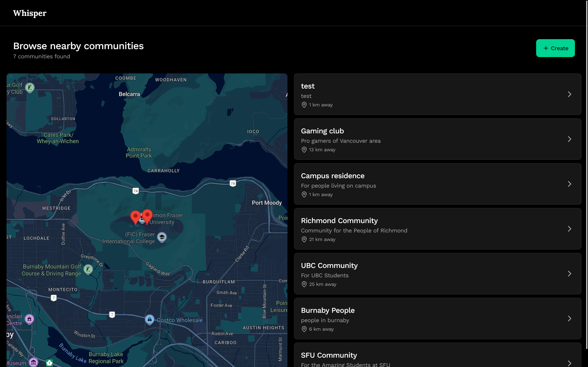The width and height of the screenshot is (588, 367).
Task: Click the golf club icon at top-left of map
Action: click(30, 88)
